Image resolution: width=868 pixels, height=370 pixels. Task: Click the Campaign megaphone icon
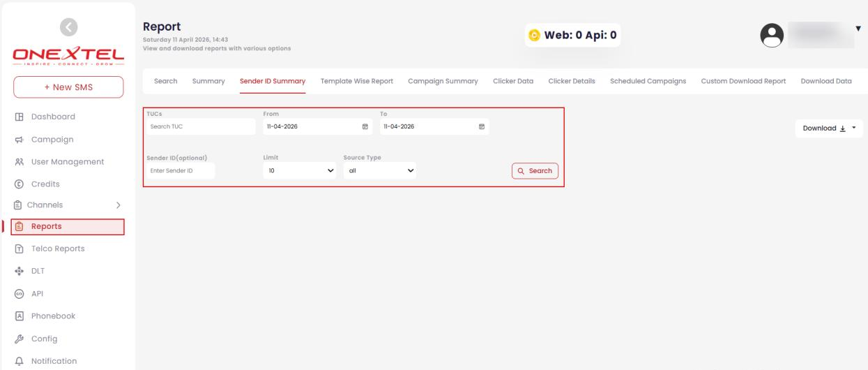coord(19,140)
